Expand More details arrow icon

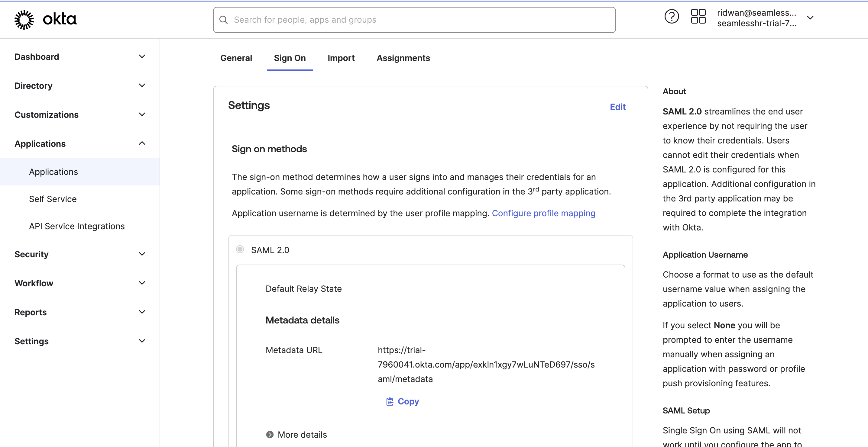tap(270, 435)
